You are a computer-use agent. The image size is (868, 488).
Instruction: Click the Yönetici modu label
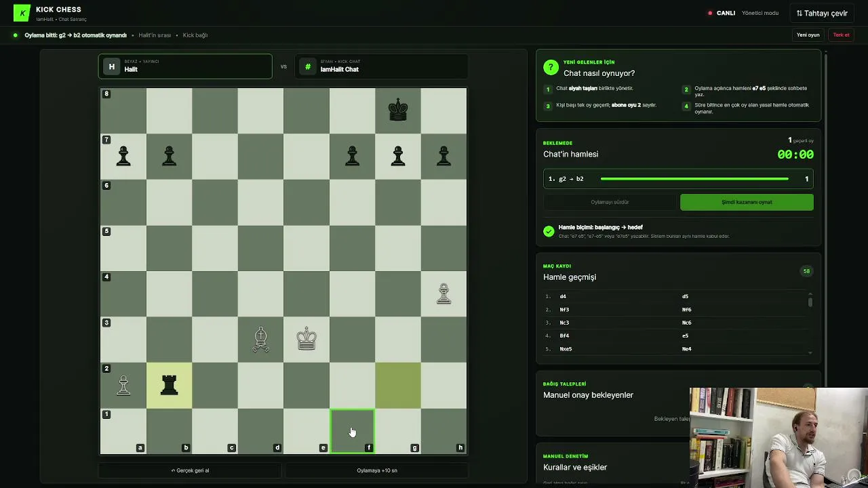(760, 13)
